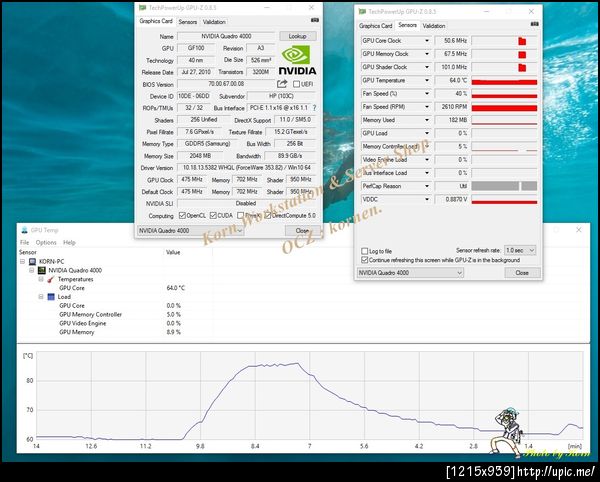Click Fan Speed (RPM) red history graph
The width and height of the screenshot is (600, 482).
504,107
